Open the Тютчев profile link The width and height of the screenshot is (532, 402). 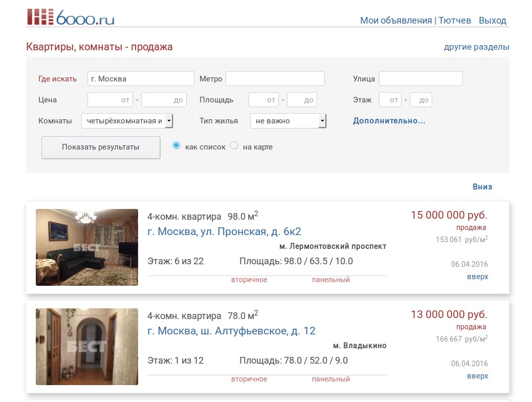click(455, 20)
